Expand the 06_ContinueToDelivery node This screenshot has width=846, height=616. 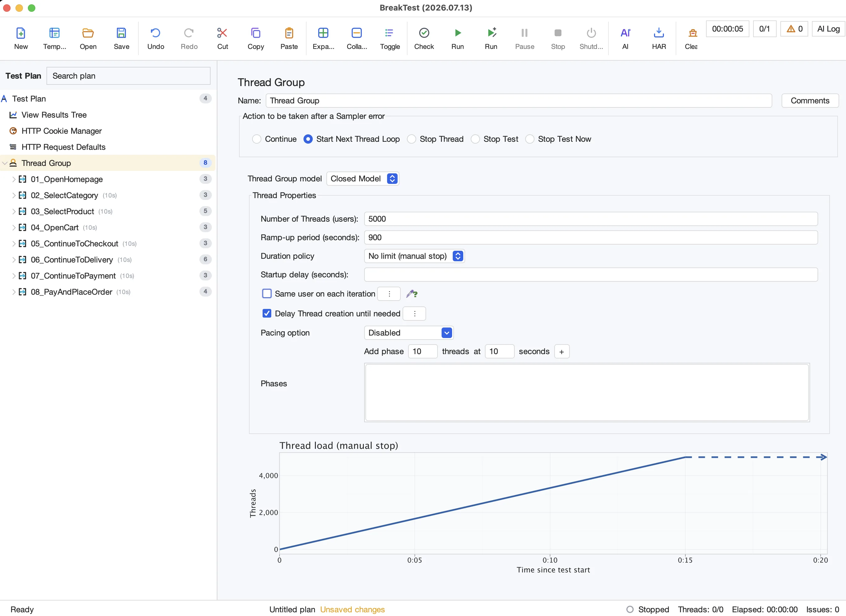[14, 259]
